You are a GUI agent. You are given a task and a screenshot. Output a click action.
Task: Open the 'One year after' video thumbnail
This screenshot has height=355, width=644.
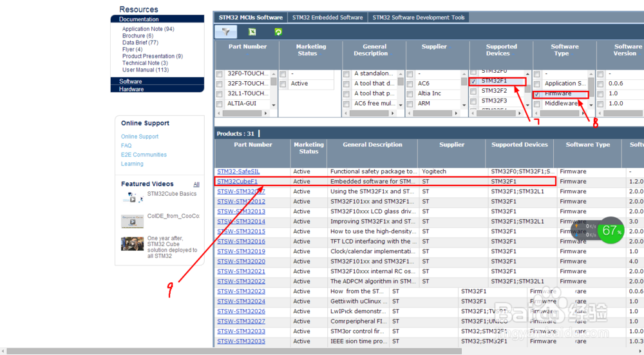(132, 244)
